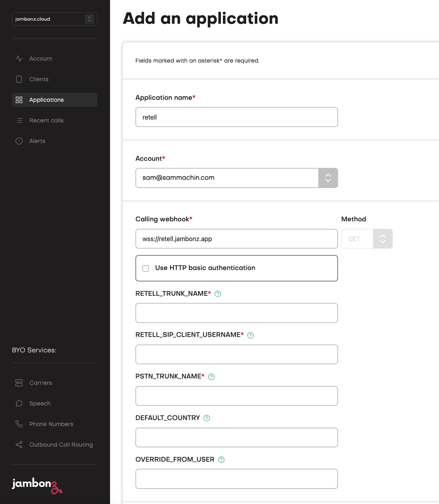This screenshot has height=504, width=439.
Task: Select the Phone Numbers handset icon
Action: 19,424
